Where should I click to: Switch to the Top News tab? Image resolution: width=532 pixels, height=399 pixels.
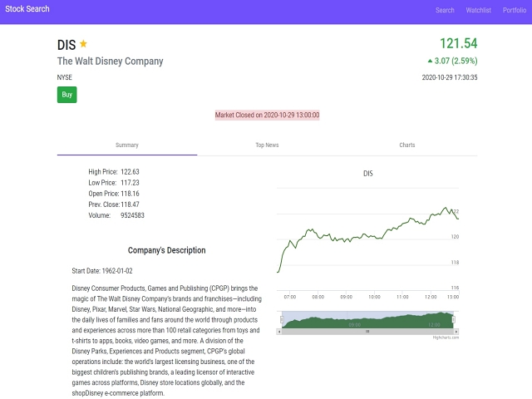[267, 145]
